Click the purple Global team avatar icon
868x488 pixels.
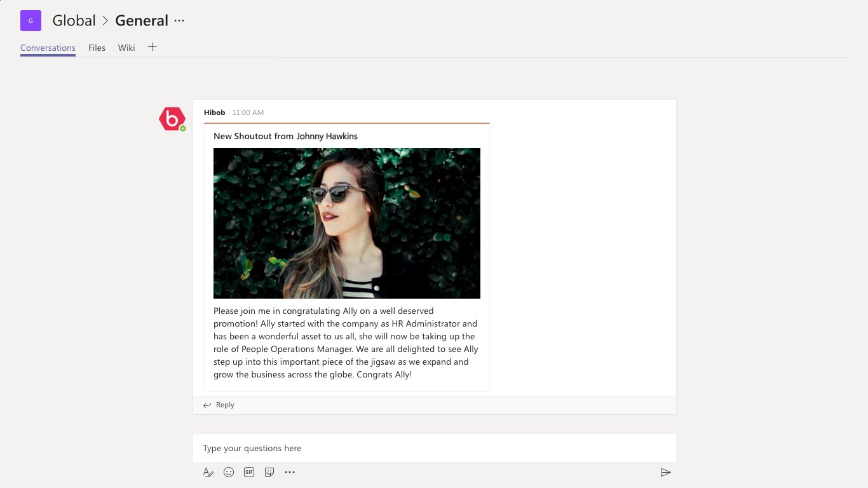coord(31,20)
